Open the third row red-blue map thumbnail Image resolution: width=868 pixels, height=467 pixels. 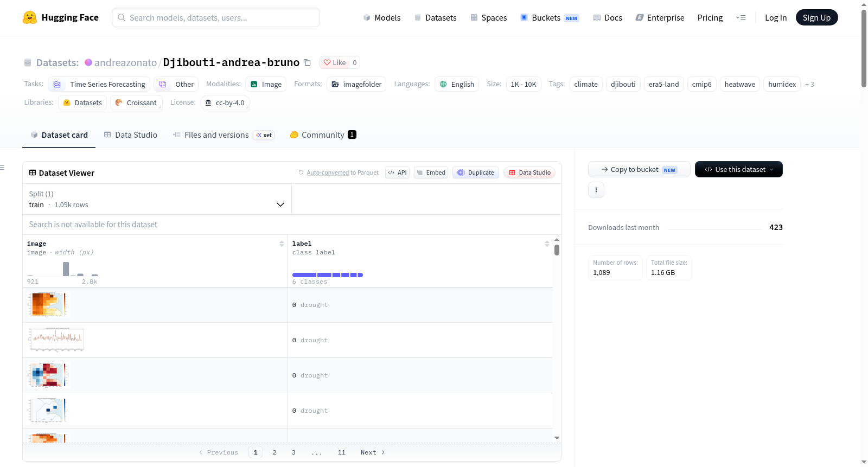[48, 375]
